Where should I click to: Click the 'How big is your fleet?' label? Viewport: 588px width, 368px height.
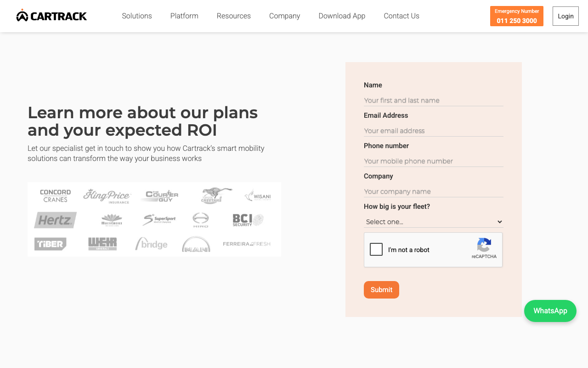(x=397, y=207)
